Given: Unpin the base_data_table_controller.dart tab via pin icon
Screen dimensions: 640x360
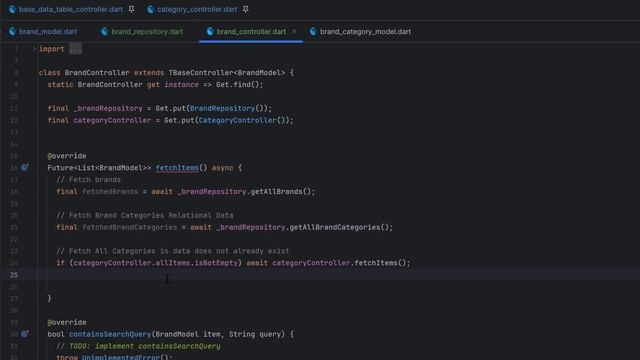Looking at the screenshot, I should [131, 9].
